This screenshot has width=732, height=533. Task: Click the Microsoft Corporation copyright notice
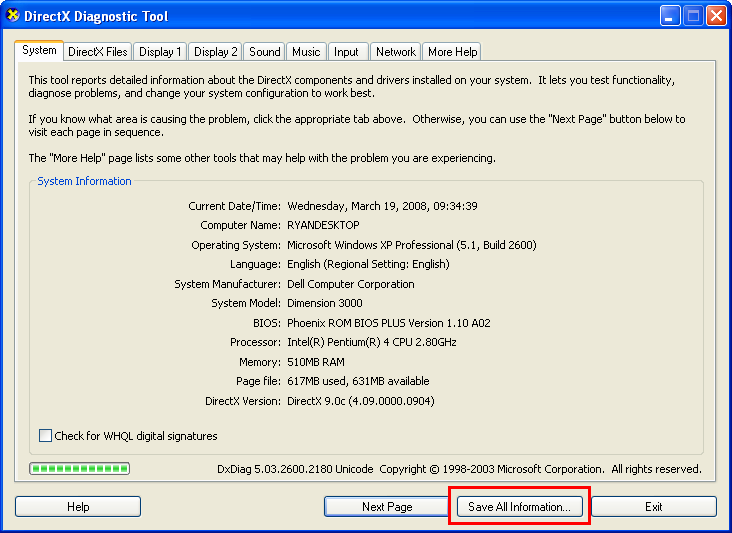(x=541, y=469)
